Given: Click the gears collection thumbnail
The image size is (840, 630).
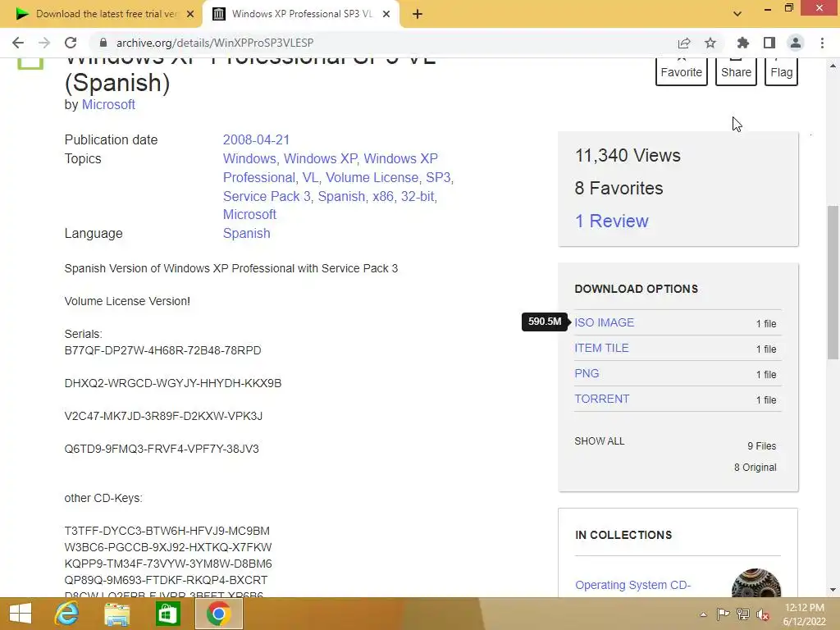Looking at the screenshot, I should [x=756, y=583].
